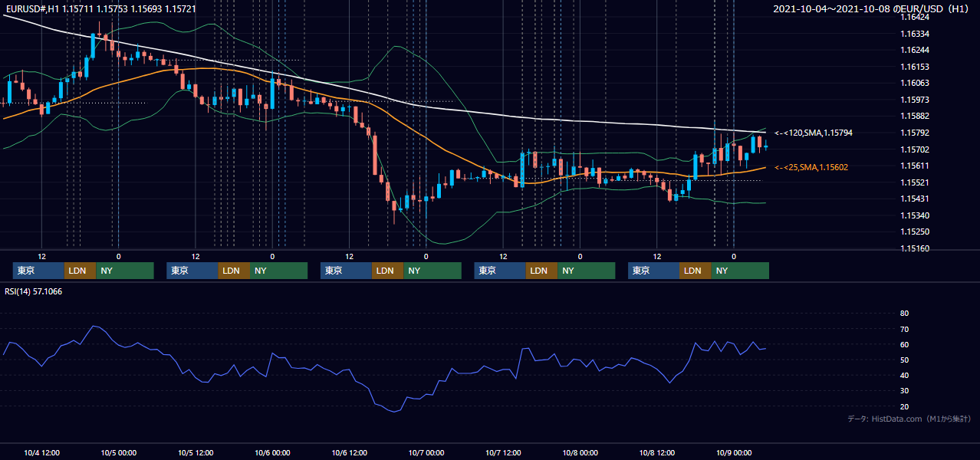
Task: Select the 10/6 00:00 time axis label
Action: (272, 453)
